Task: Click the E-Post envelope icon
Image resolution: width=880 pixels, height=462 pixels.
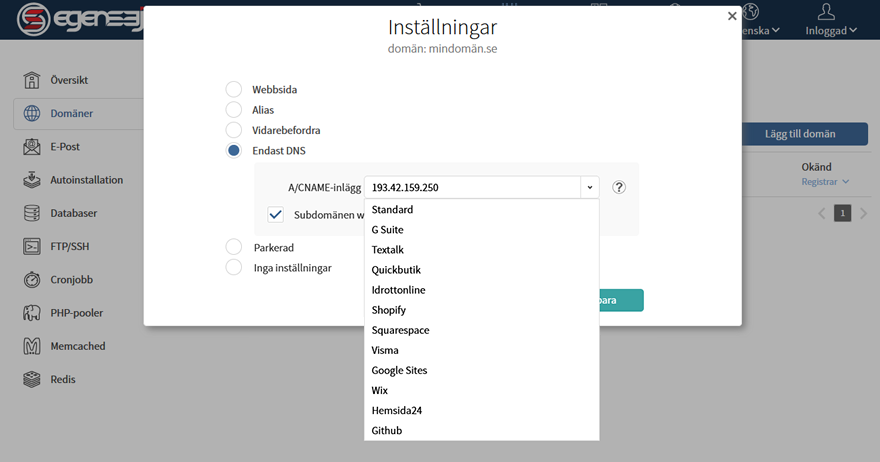Action: (31, 147)
